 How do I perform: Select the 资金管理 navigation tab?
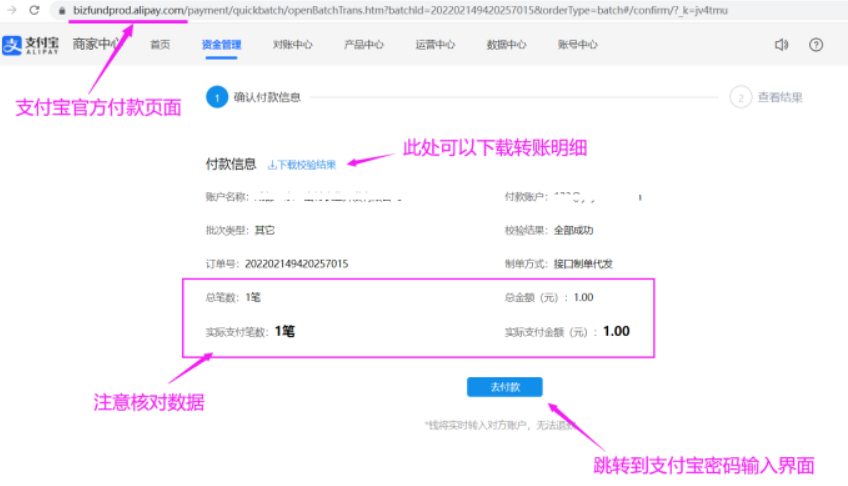click(221, 45)
